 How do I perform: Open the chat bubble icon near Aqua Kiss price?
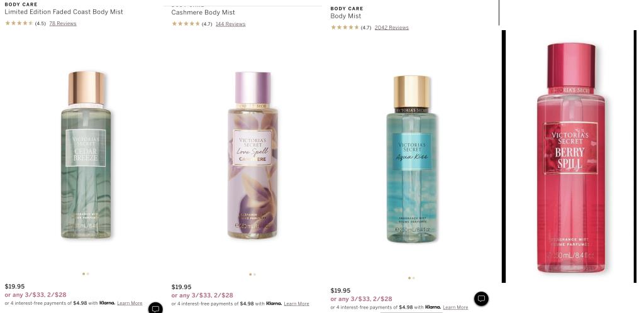point(481,299)
